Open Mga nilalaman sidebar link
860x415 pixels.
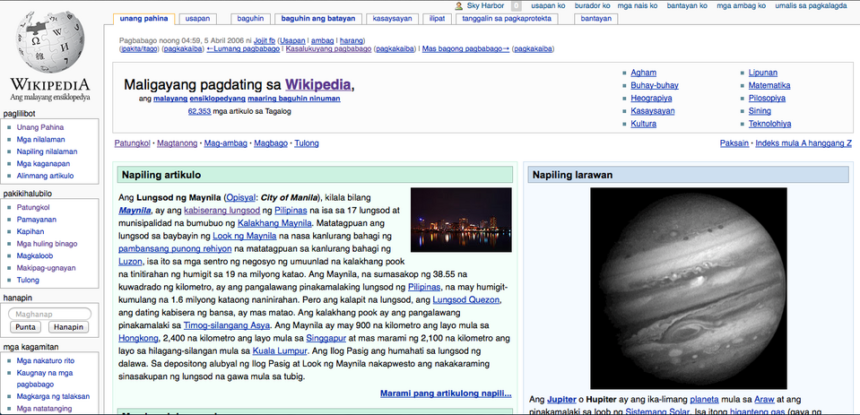click(41, 139)
